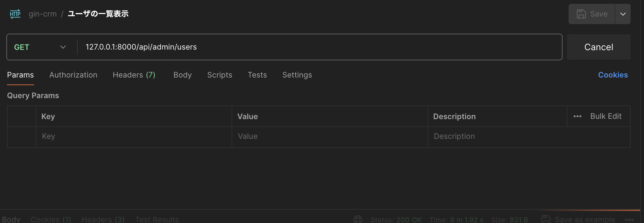Go to the Scripts tab

tap(220, 75)
